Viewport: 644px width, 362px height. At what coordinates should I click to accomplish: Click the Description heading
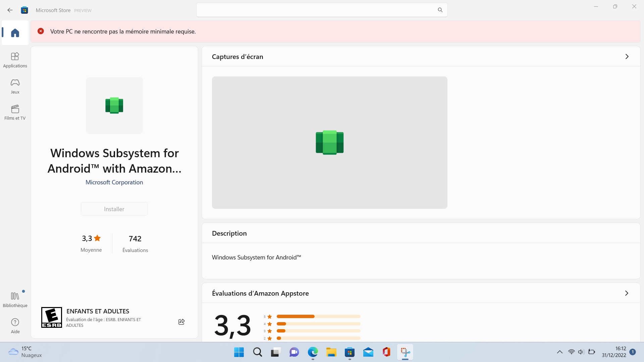tap(229, 233)
